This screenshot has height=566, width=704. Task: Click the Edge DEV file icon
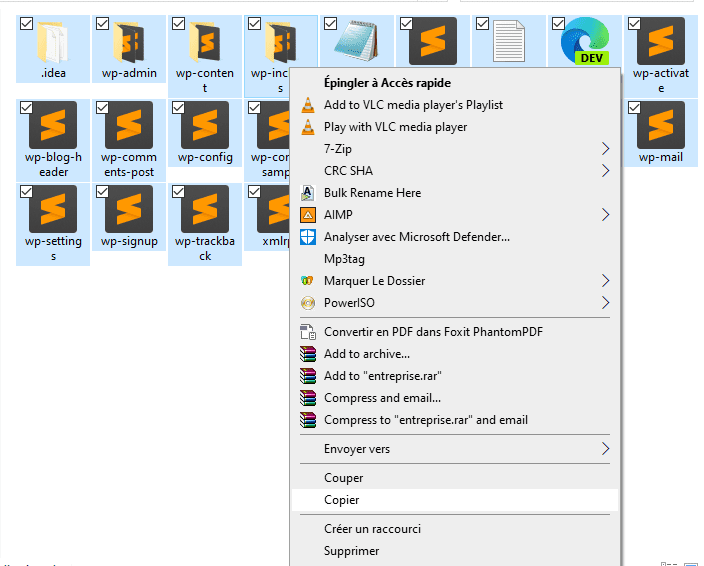coord(585,41)
